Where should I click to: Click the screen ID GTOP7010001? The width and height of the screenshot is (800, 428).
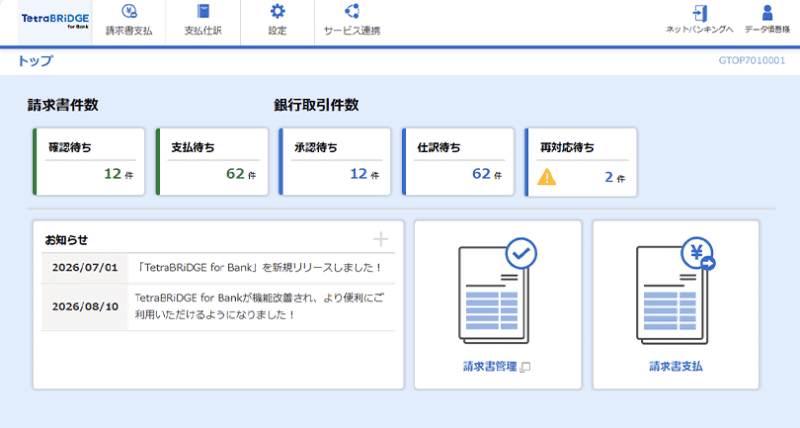point(752,61)
